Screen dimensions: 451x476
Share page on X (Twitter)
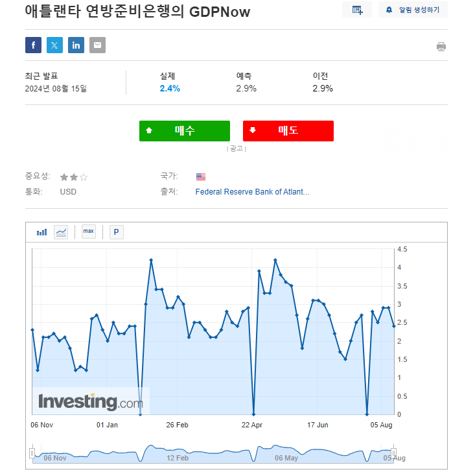point(54,45)
